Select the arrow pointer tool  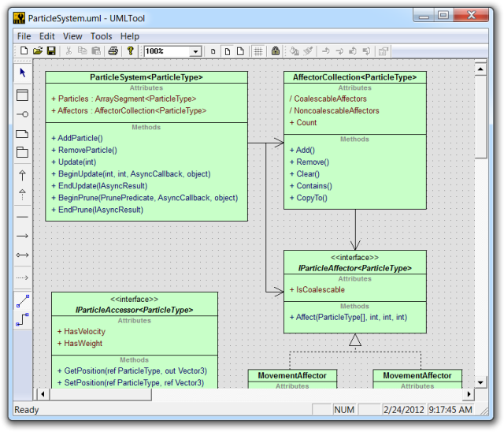23,73
